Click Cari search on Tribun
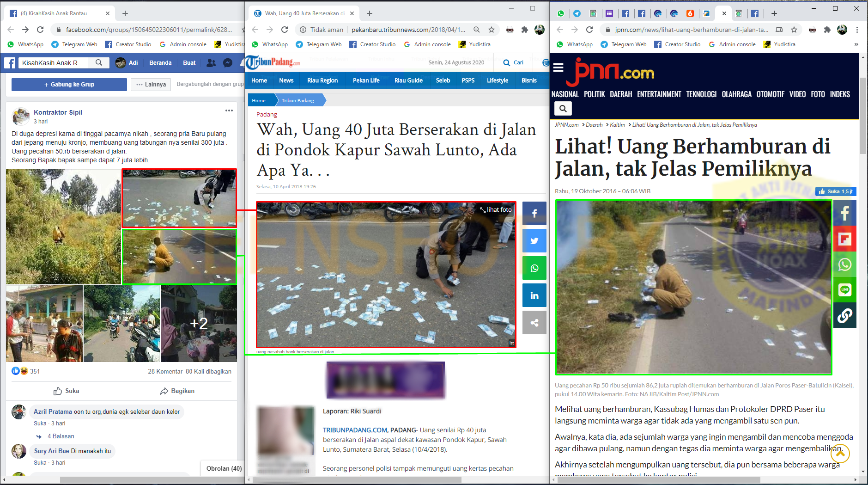This screenshot has width=868, height=485. pos(513,63)
